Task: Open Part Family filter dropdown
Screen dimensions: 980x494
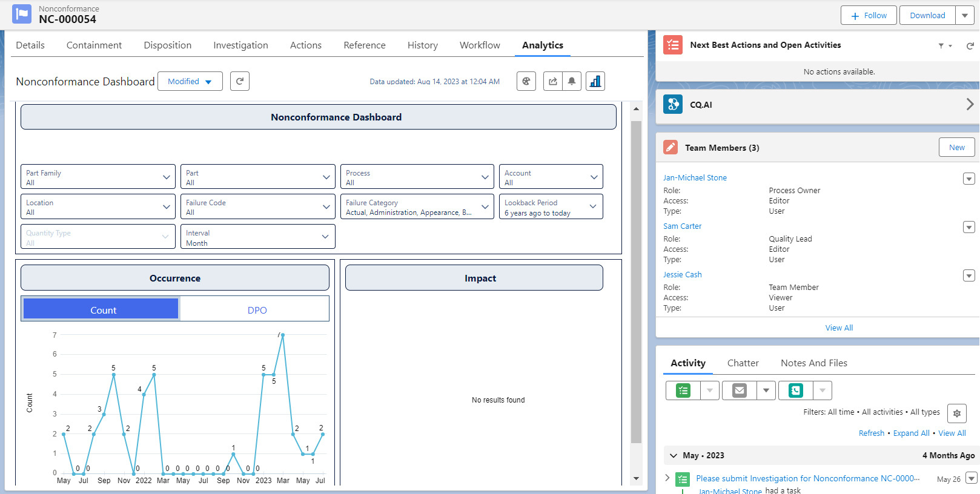Action: 98,177
